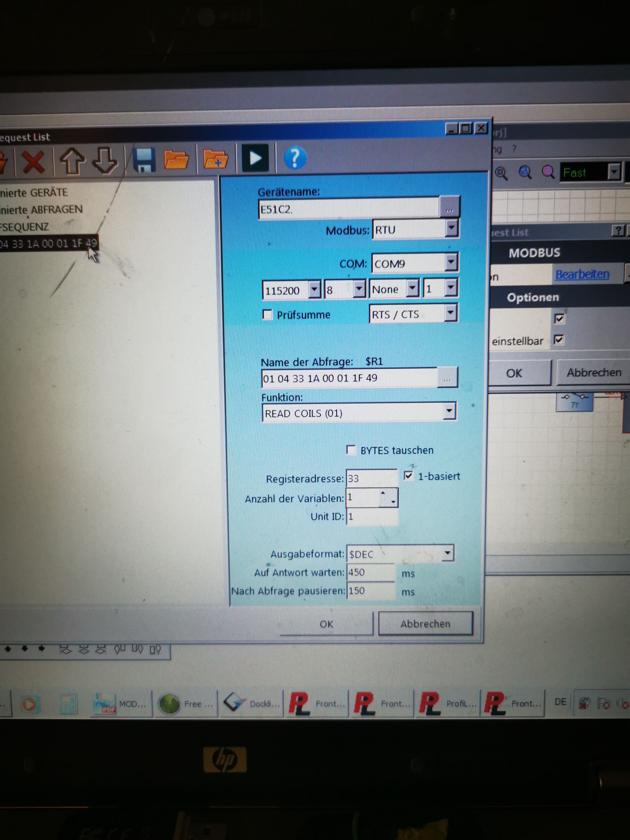This screenshot has height=840, width=630.
Task: Click the up arrow in bottom toolbar
Action: (8, 649)
